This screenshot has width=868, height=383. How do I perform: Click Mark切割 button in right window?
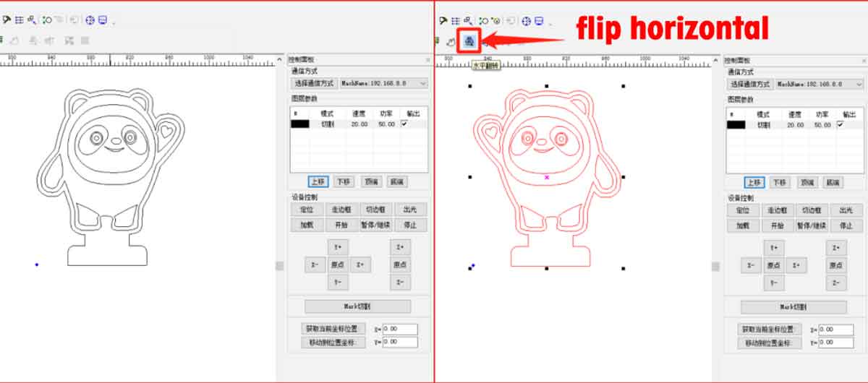(793, 307)
